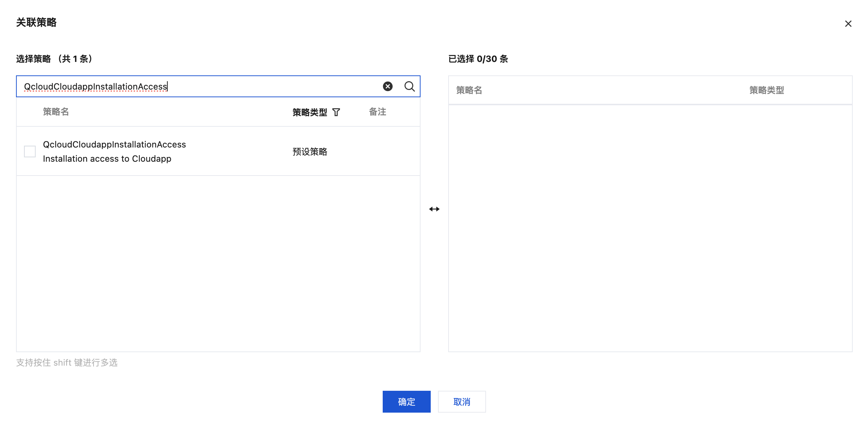Focus the policy search input field
Viewport: 868px width, 421px height.
coord(200,86)
